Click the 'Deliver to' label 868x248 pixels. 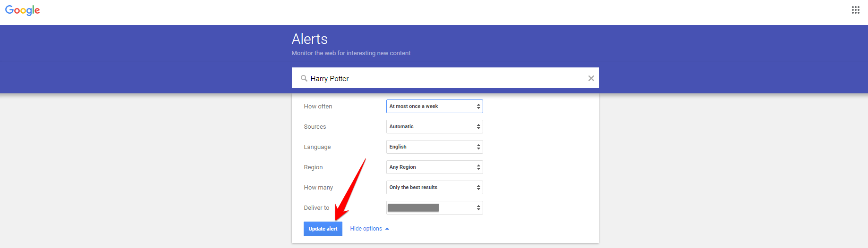point(316,208)
